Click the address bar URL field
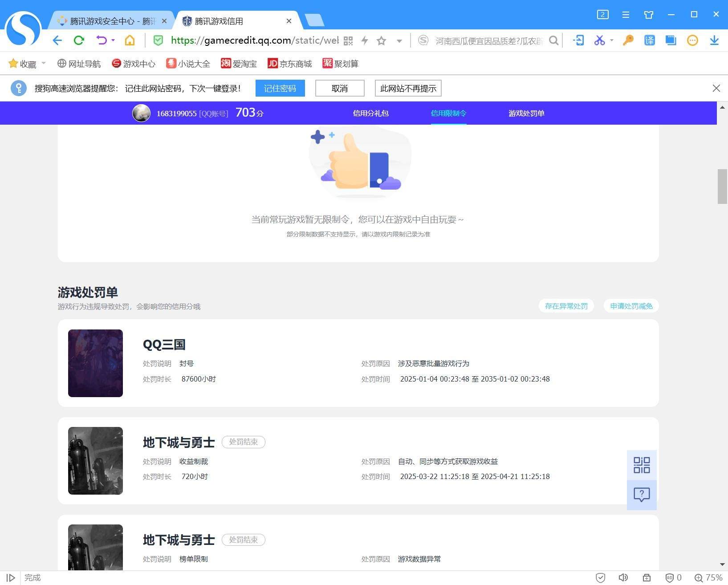 point(255,41)
